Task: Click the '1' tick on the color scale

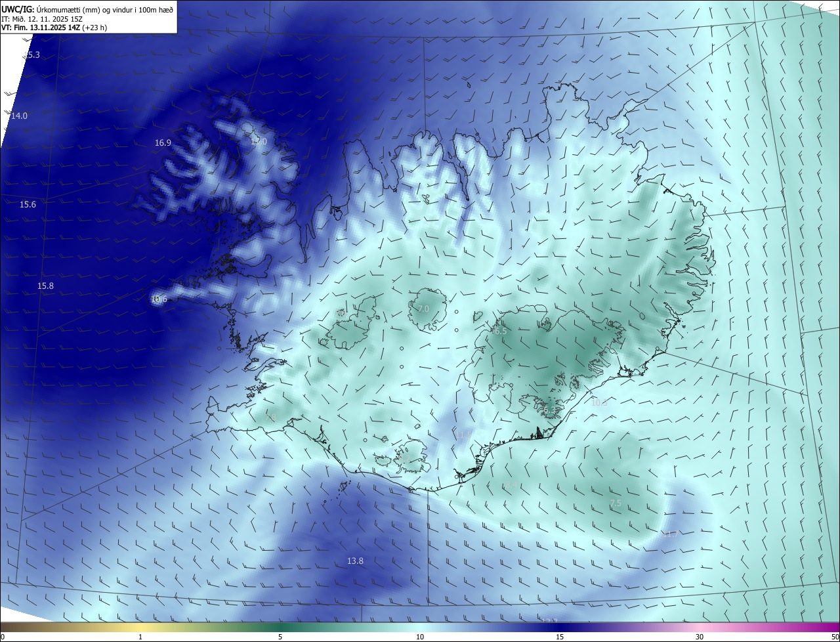Action: pyautogui.click(x=140, y=637)
